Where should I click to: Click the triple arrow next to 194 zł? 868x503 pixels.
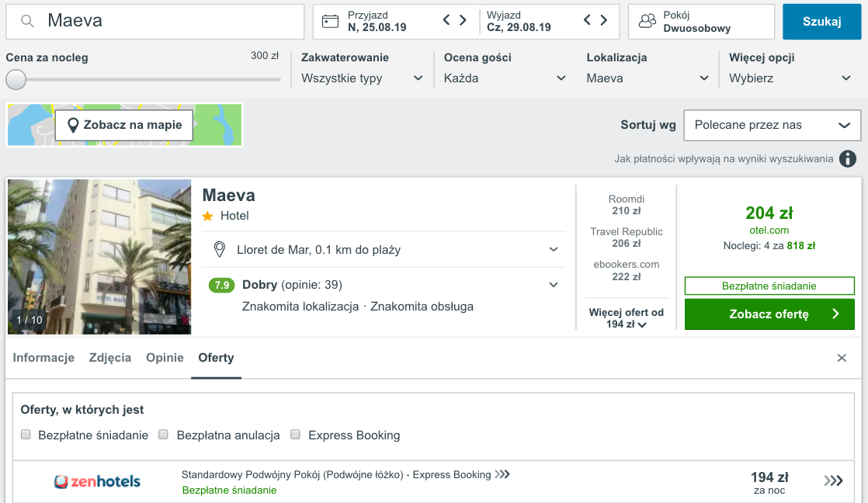click(833, 480)
